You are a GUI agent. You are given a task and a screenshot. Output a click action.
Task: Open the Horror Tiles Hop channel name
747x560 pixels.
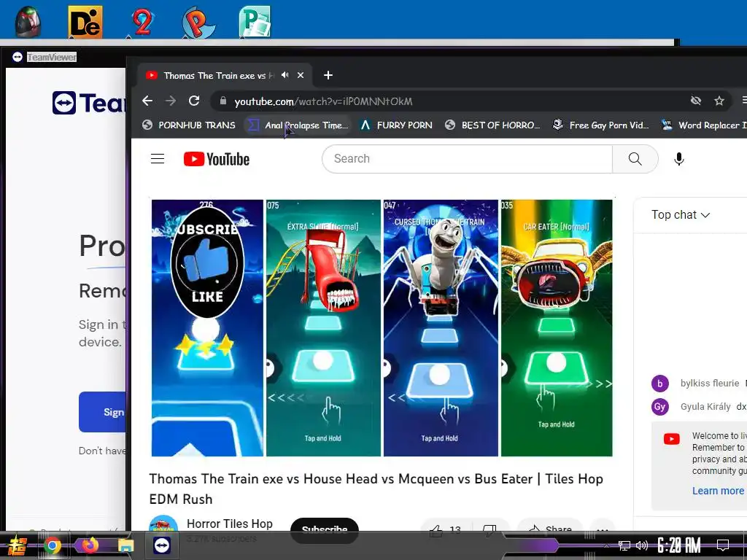(229, 524)
